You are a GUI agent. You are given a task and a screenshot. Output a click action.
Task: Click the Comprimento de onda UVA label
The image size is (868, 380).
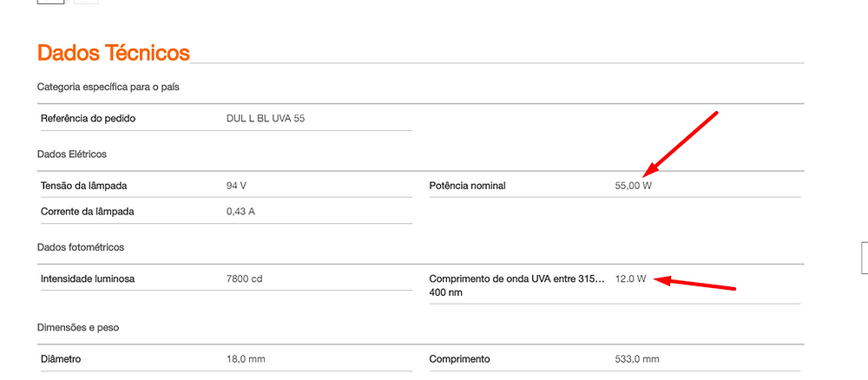click(516, 285)
